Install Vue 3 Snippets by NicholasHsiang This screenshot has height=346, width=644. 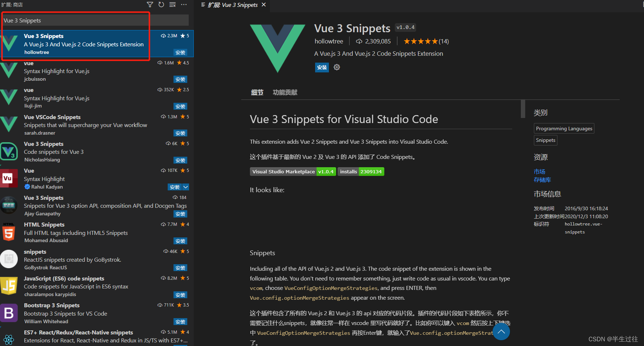180,160
